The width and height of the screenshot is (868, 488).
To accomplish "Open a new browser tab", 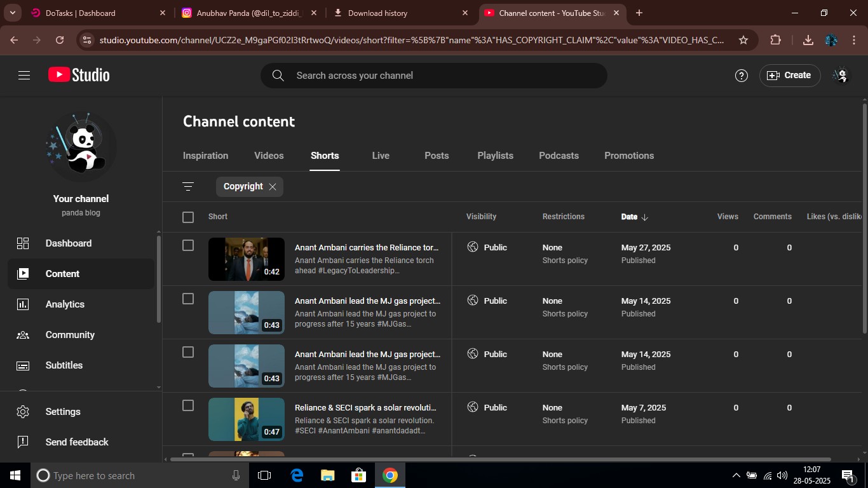I will pos(639,13).
